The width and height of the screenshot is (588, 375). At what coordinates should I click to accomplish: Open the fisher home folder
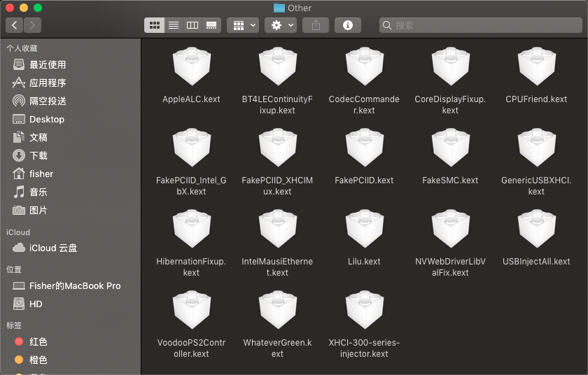pos(71,174)
